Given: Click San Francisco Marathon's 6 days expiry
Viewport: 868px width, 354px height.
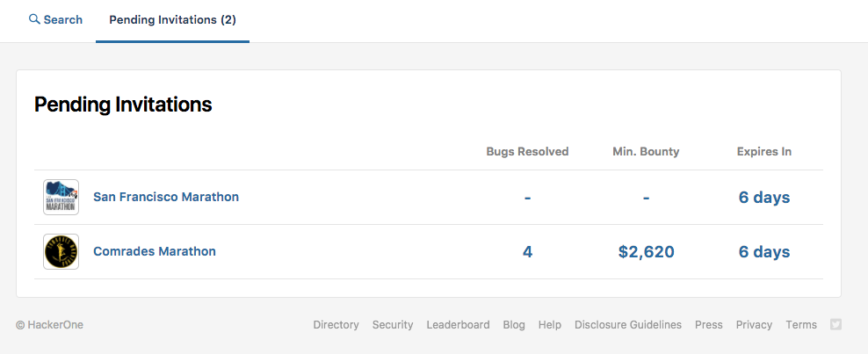Looking at the screenshot, I should tap(763, 198).
